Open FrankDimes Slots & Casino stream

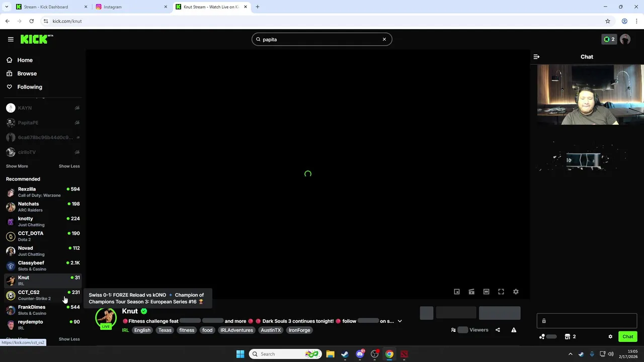point(43,310)
